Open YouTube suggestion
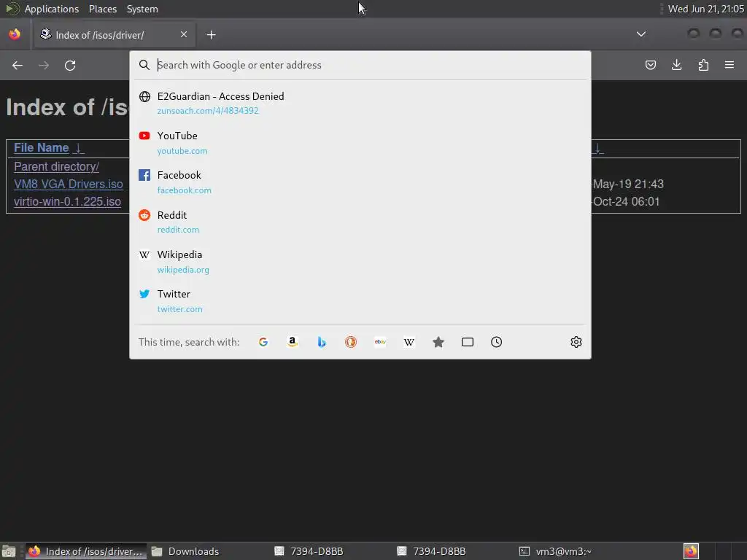This screenshot has width=747, height=560. click(x=360, y=143)
